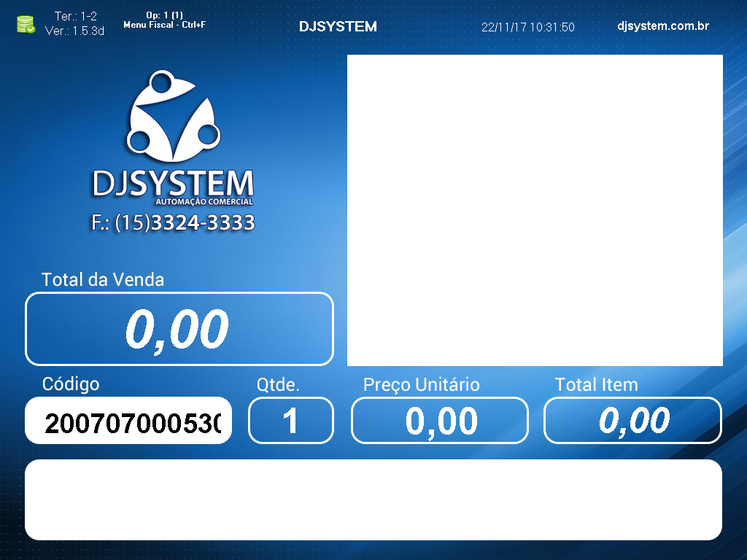Click the date time 22/11/17 10:31:50
Viewport: 747px width, 560px height.
(528, 27)
